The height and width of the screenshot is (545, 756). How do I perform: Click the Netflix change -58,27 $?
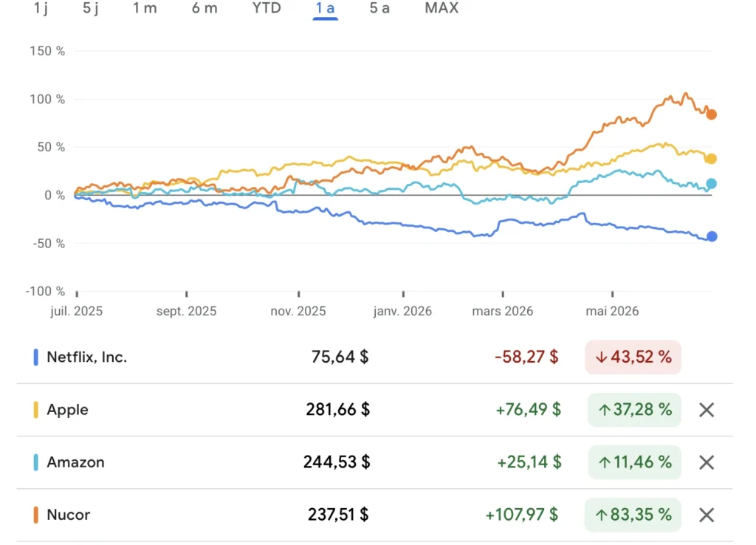pos(526,357)
